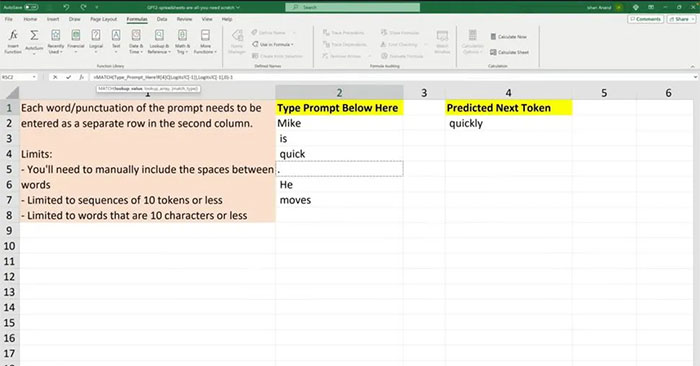Open the Date & Time functions list
This screenshot has width=700, height=366.
point(136,42)
